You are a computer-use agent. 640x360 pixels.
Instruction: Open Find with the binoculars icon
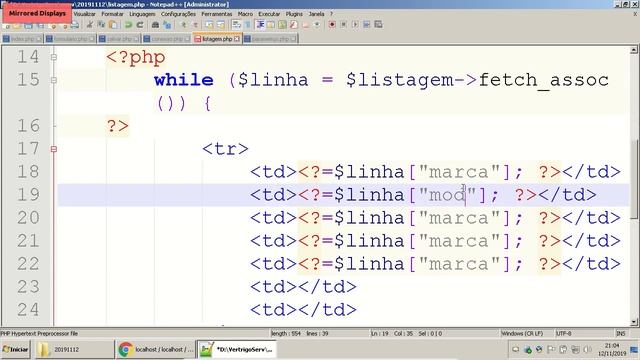point(155,24)
